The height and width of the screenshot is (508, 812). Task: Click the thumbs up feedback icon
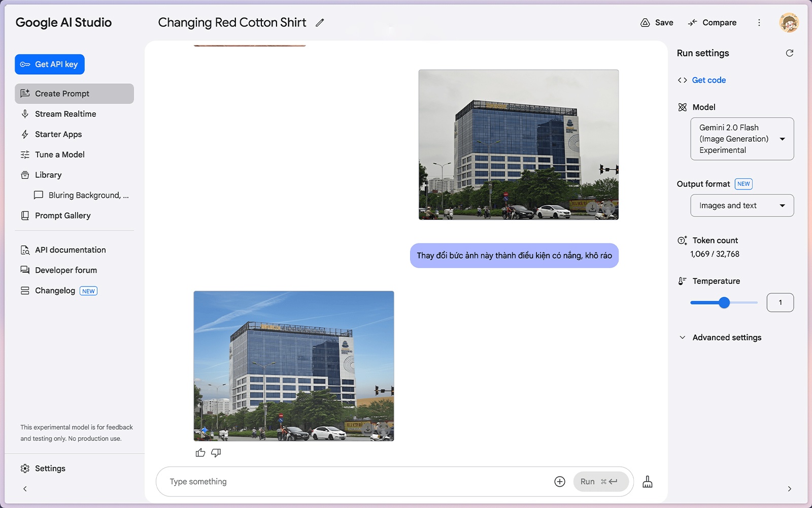tap(200, 453)
